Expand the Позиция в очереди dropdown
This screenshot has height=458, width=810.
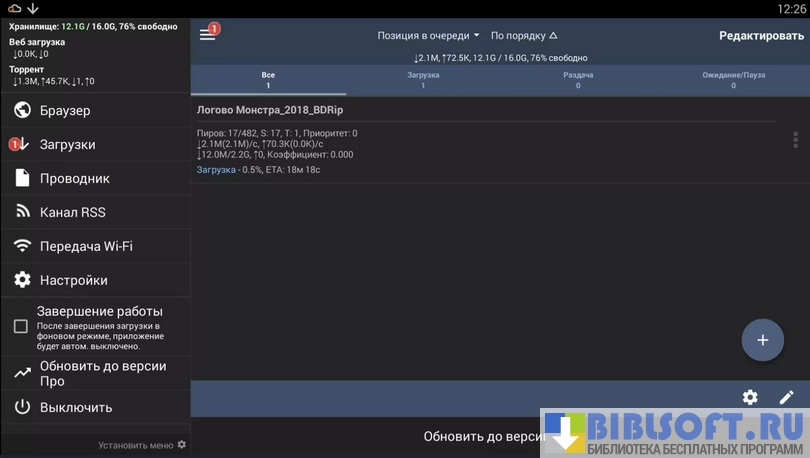[428, 35]
